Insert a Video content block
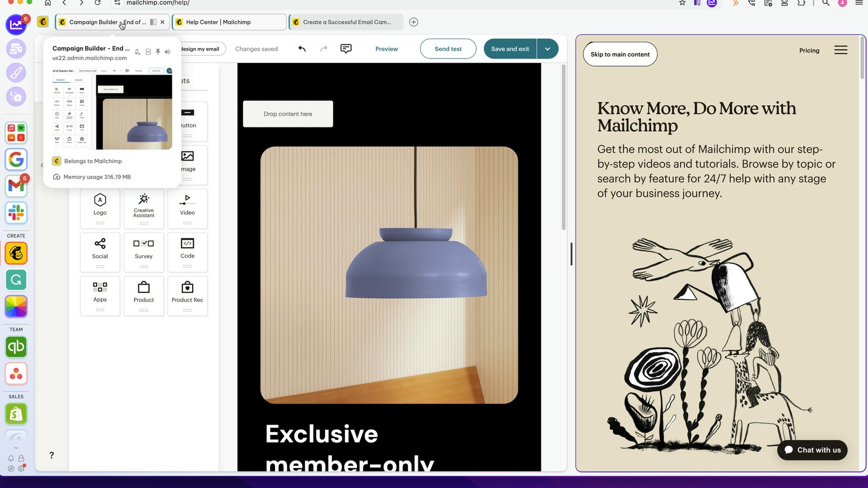 188,208
